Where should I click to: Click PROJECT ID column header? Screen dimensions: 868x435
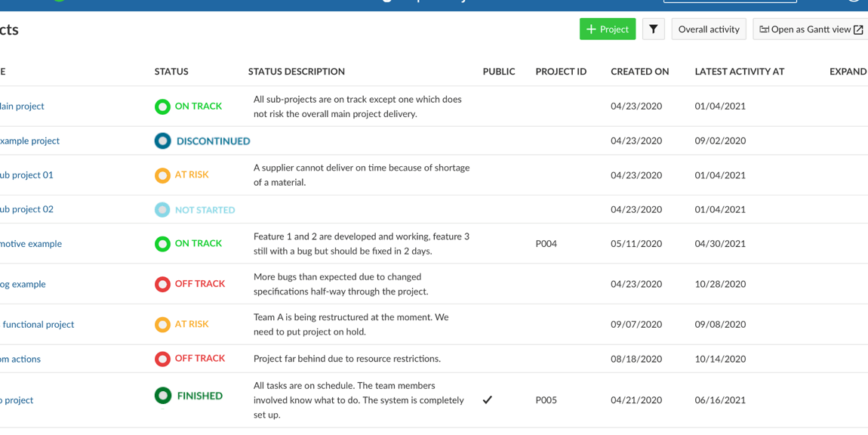561,72
